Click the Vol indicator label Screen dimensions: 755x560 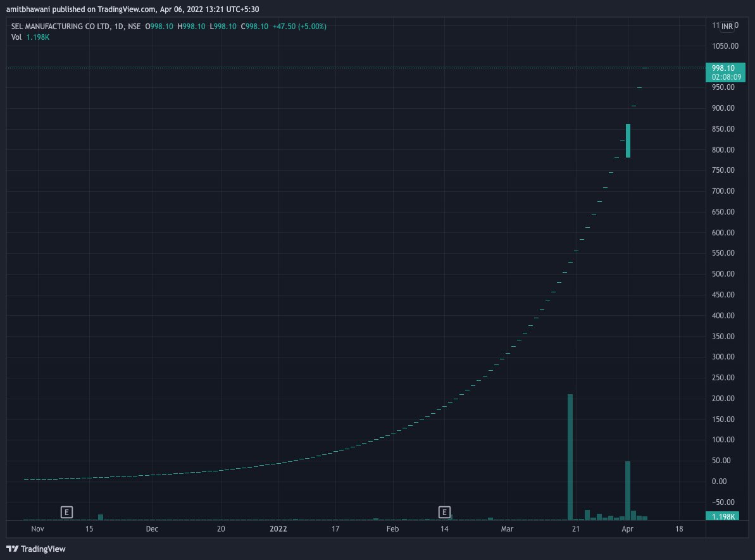click(x=16, y=37)
